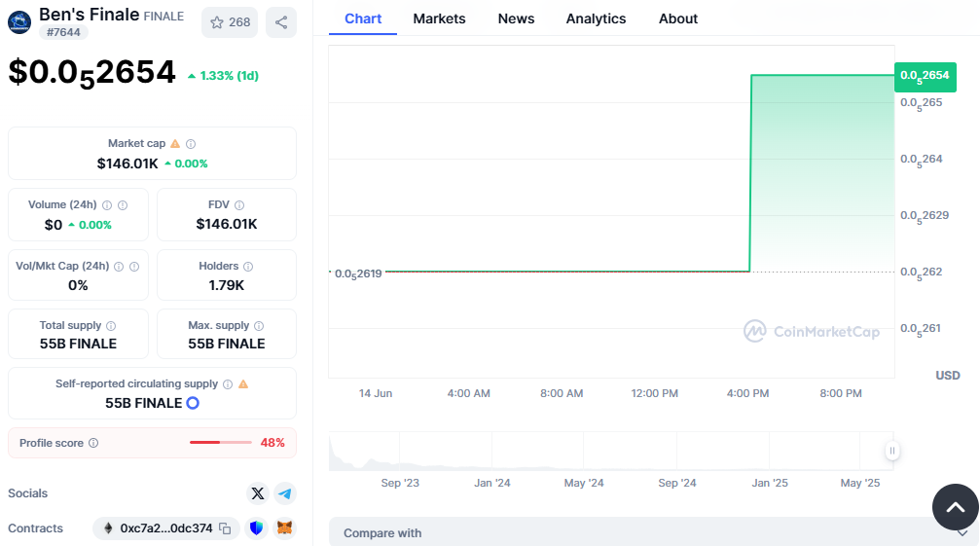Viewport: 980px width, 546px height.
Task: Click the Profile score progress bar
Action: 221,442
